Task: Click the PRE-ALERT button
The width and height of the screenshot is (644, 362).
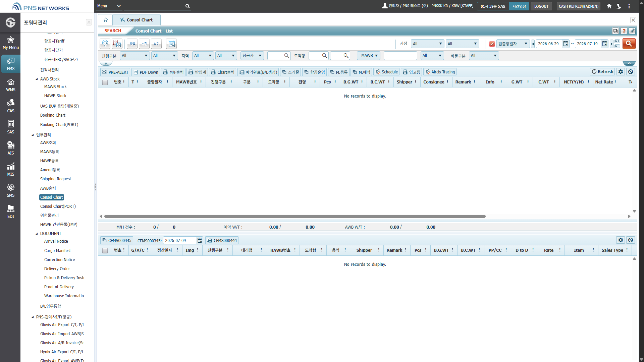Action: pyautogui.click(x=115, y=72)
